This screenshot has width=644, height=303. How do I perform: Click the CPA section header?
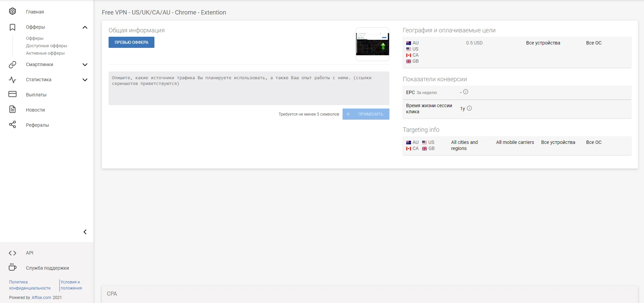tap(112, 294)
